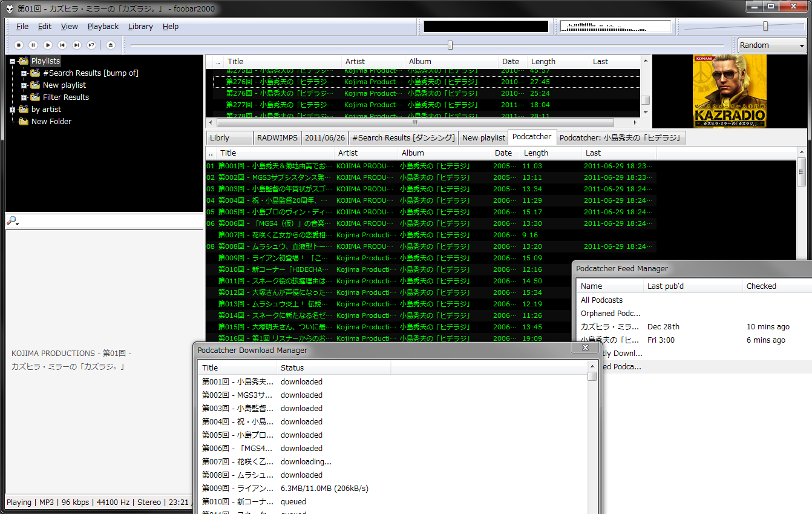Stop playback with the Stop button
Viewport: 812px width, 514px height.
click(x=19, y=45)
